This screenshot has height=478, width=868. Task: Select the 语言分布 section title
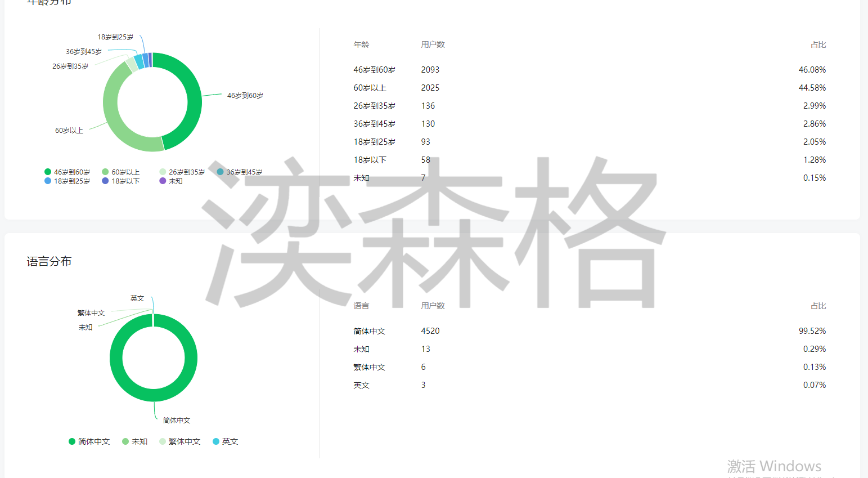[x=49, y=261]
